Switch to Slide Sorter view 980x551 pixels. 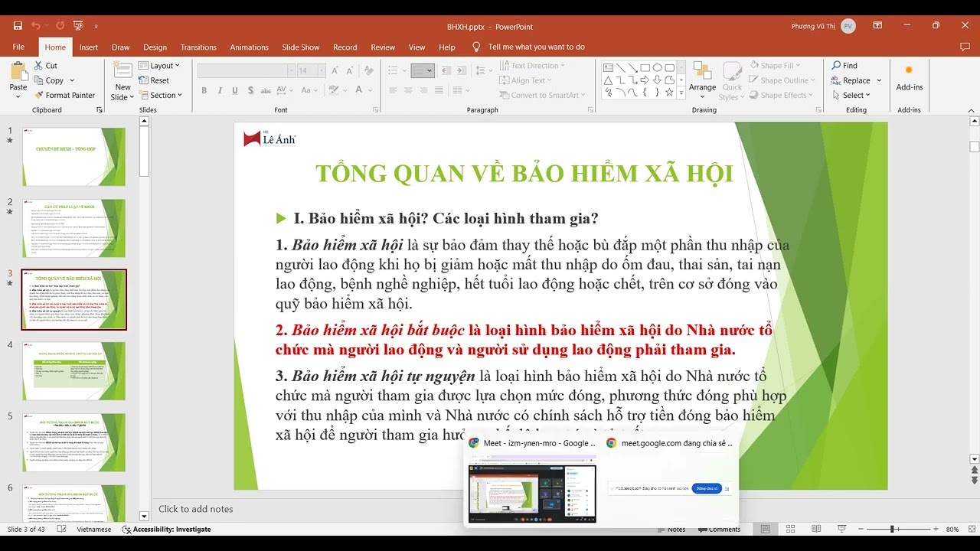tap(790, 529)
